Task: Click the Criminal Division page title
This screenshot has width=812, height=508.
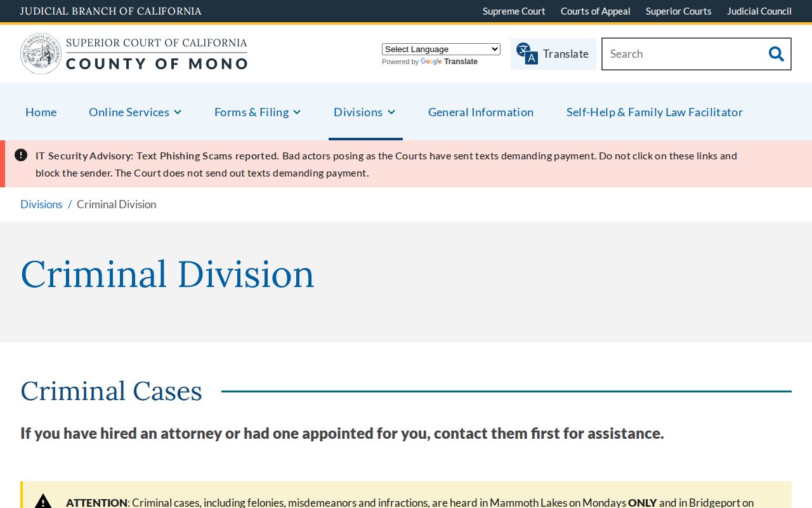Action: point(167,274)
